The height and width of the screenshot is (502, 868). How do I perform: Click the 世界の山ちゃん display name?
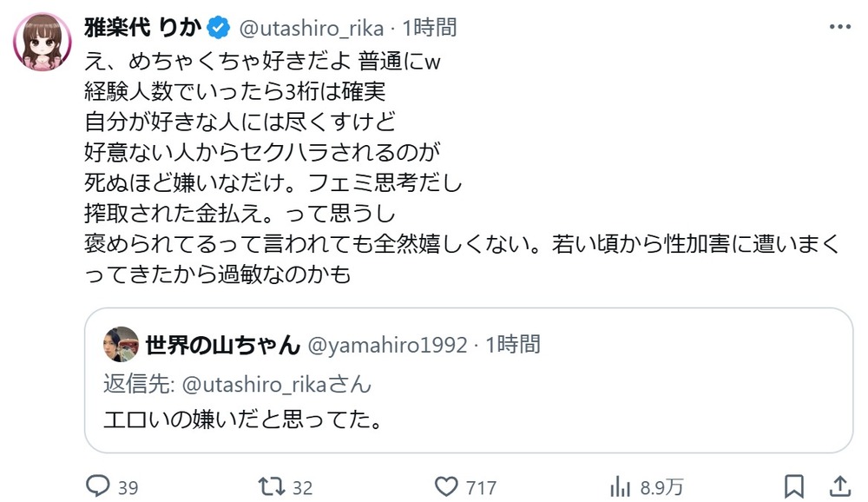pos(222,345)
